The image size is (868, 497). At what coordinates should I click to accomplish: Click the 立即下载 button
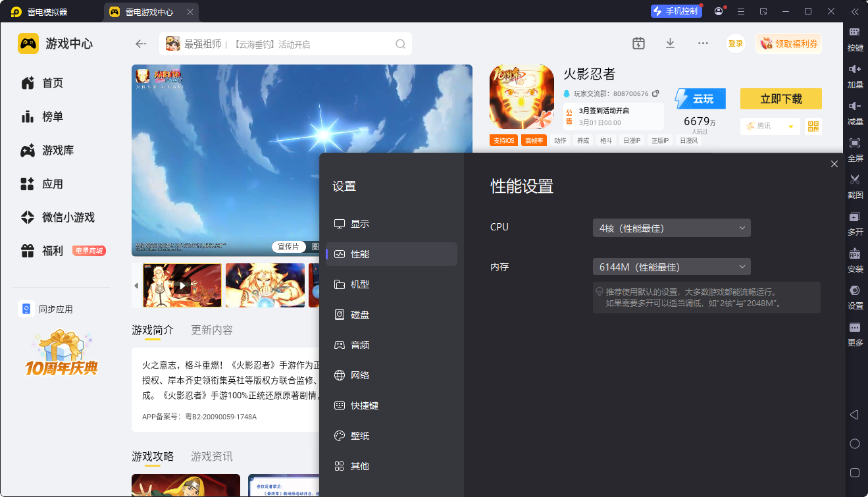tap(781, 99)
